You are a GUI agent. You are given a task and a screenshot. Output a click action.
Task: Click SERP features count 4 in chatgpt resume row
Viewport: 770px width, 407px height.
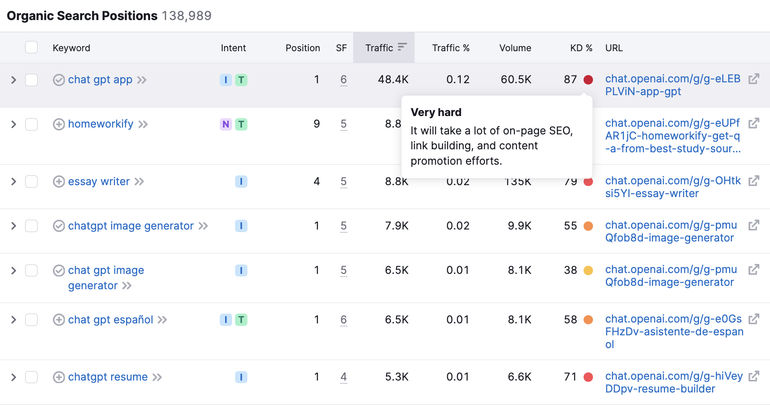(x=343, y=377)
